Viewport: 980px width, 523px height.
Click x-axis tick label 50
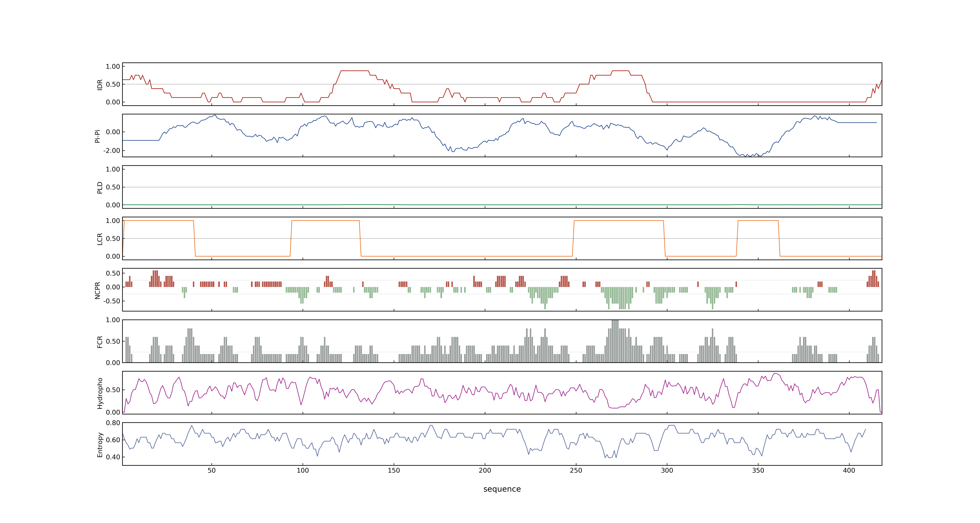[212, 470]
